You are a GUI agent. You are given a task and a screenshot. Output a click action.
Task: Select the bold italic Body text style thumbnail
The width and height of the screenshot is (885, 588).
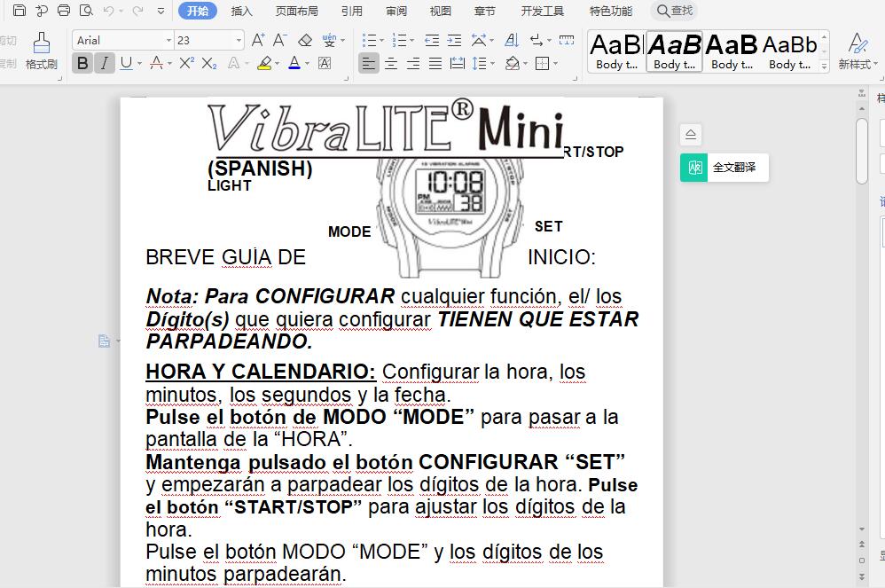tap(675, 51)
